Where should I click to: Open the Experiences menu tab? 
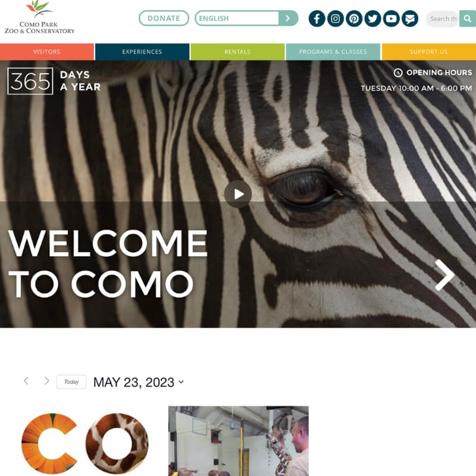tap(142, 52)
